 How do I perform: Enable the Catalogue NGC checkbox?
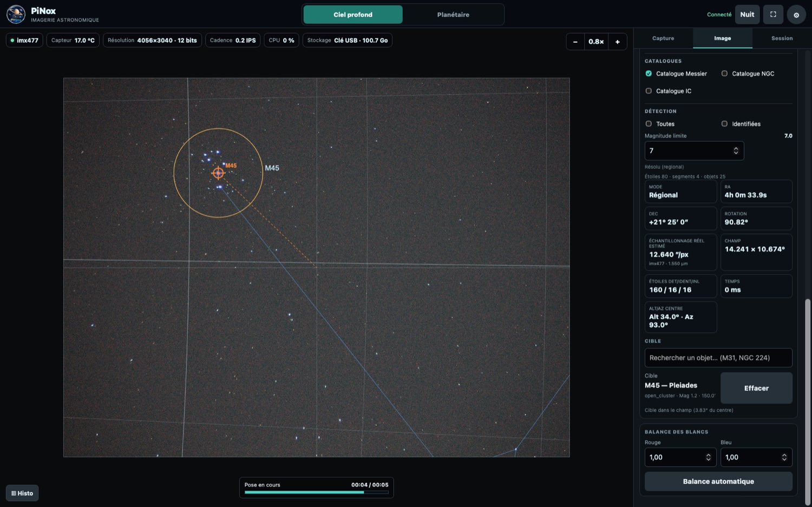pos(724,74)
